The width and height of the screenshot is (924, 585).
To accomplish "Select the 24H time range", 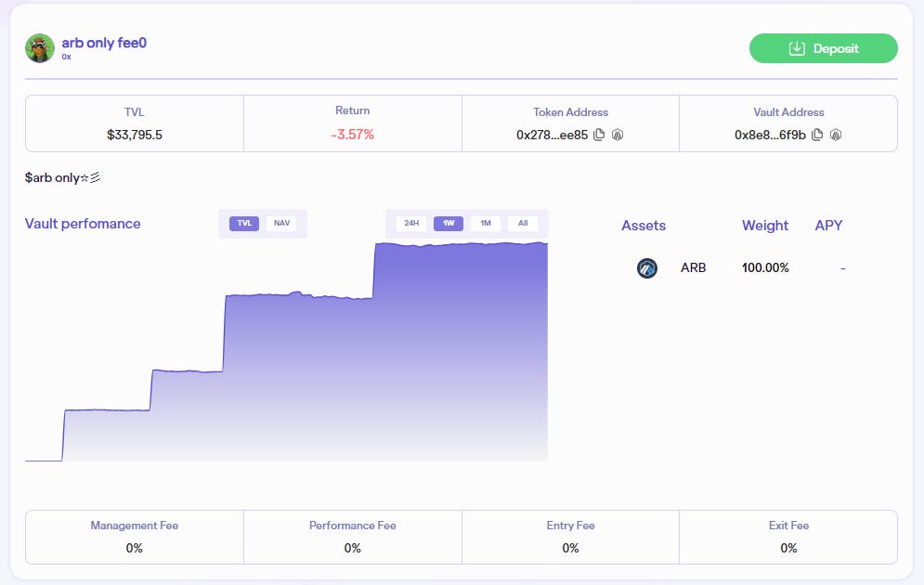I will (411, 223).
